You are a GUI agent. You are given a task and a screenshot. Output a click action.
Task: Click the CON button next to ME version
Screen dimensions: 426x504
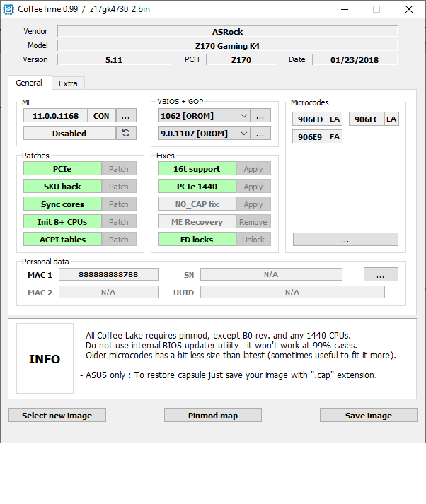[x=101, y=116]
